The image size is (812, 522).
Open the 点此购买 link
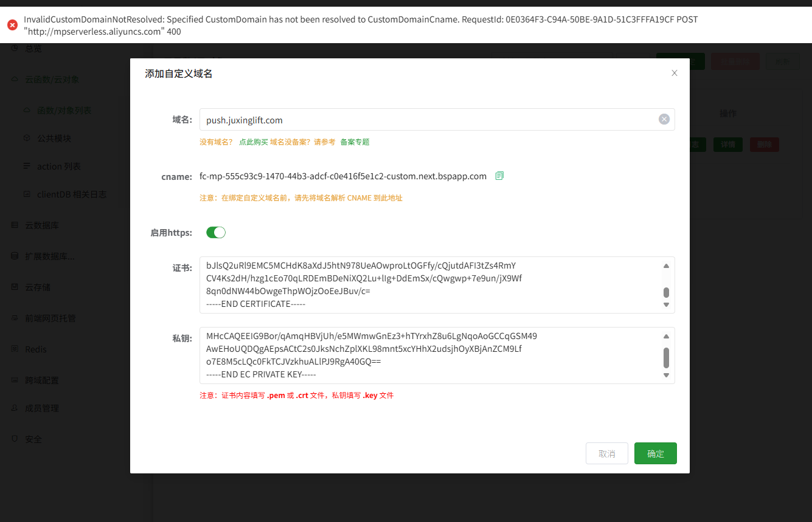[254, 142]
